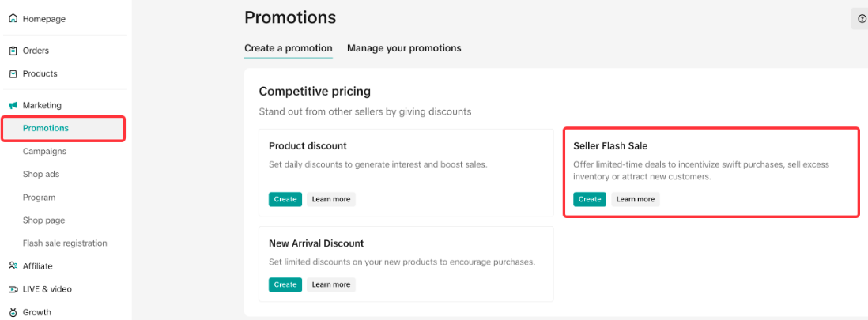Select Promotions in the sidebar

pyautogui.click(x=46, y=128)
